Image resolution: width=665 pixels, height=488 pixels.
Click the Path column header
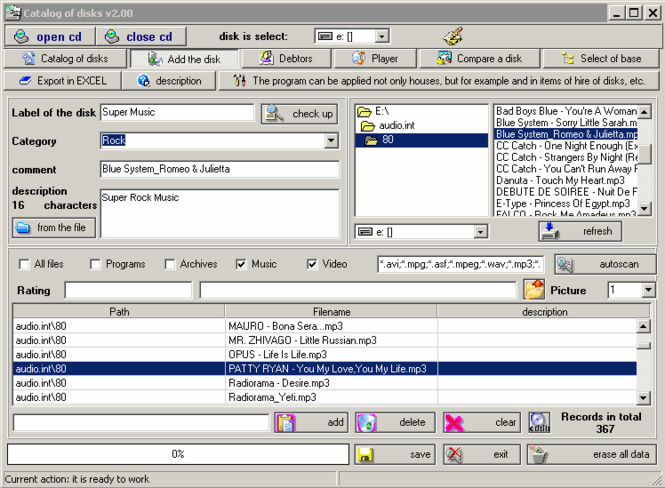119,312
